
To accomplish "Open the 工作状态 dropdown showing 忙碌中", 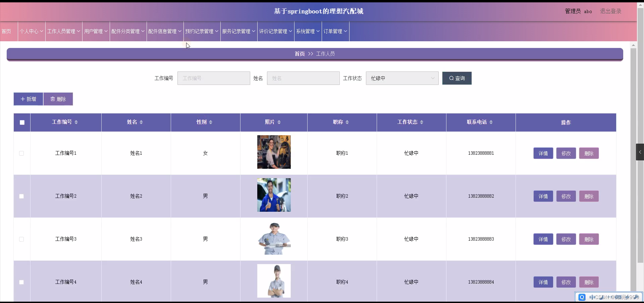I will tap(402, 78).
